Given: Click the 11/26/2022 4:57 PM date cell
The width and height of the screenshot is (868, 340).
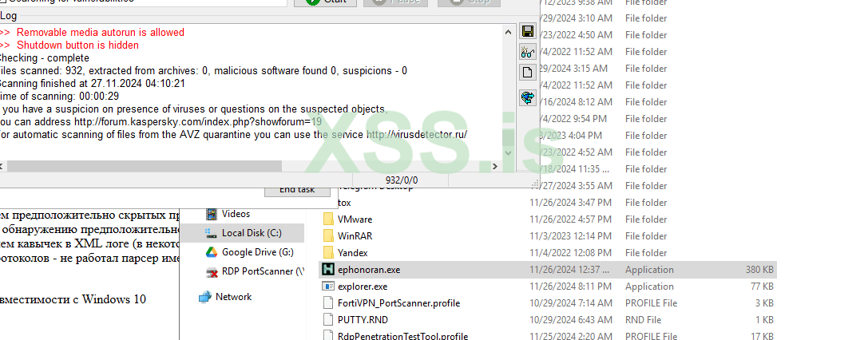Looking at the screenshot, I should pyautogui.click(x=570, y=219).
